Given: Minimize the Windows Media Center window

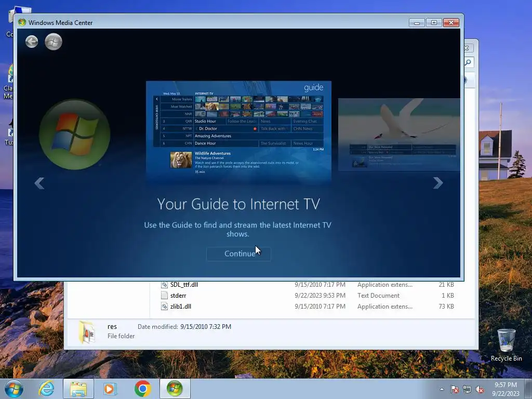Looking at the screenshot, I should (x=417, y=23).
